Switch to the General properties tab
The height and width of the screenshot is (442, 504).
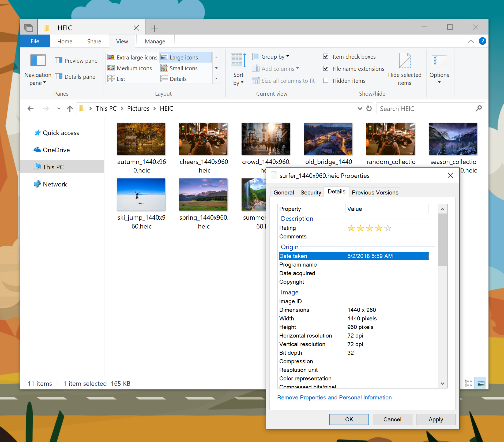(284, 192)
